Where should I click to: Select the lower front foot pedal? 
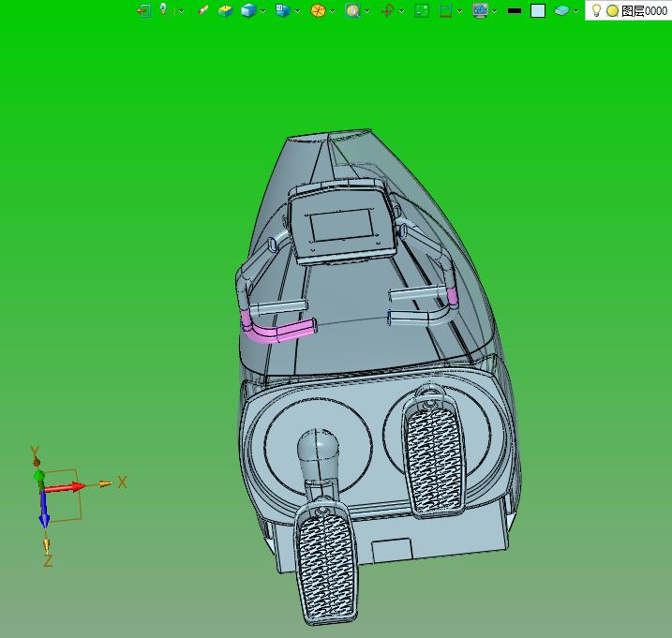(327, 563)
